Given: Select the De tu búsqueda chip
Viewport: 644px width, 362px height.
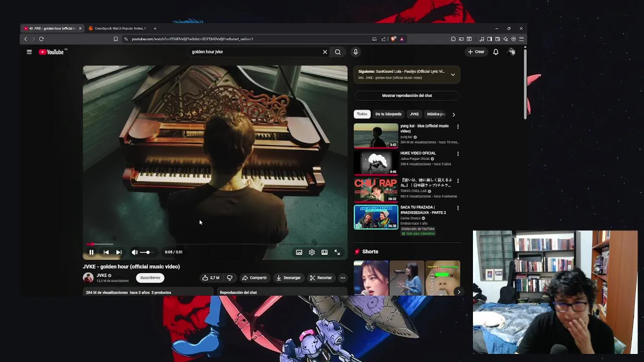Looking at the screenshot, I should 388,114.
